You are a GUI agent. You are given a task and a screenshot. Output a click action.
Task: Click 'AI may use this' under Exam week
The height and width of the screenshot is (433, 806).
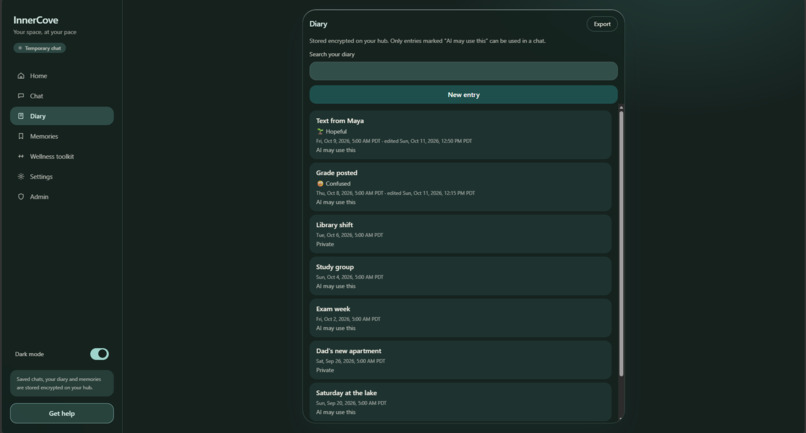point(336,328)
